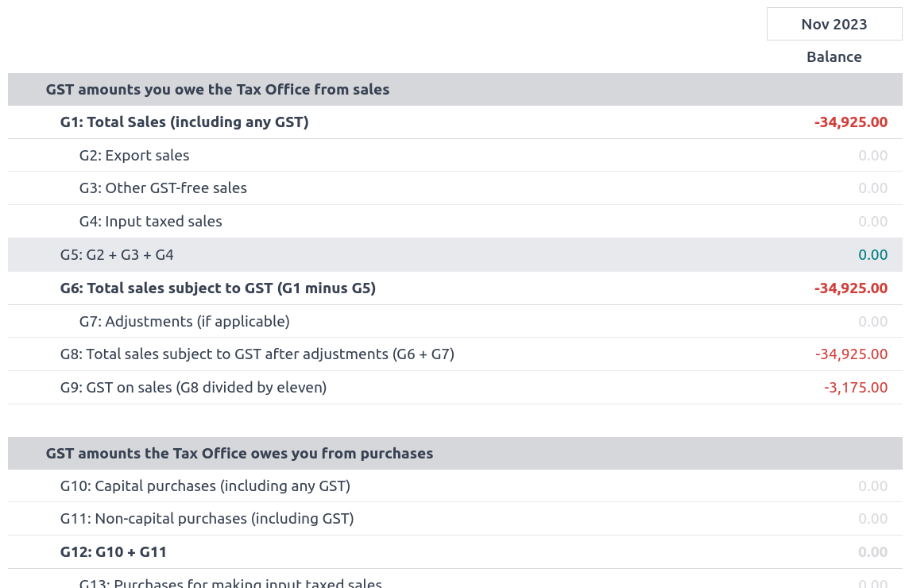
Task: Click the G8 balance amount -34,925.00
Action: coord(850,354)
